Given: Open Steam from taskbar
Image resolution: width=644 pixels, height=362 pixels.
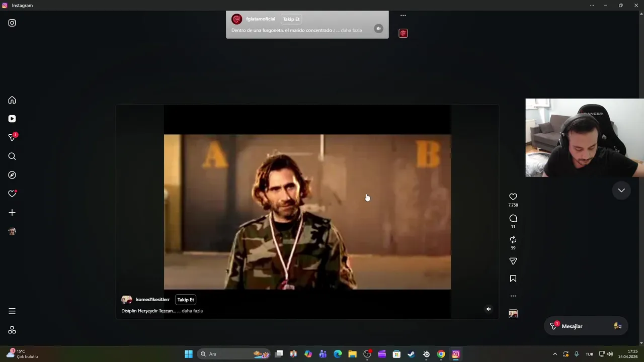Looking at the screenshot, I should [411, 354].
